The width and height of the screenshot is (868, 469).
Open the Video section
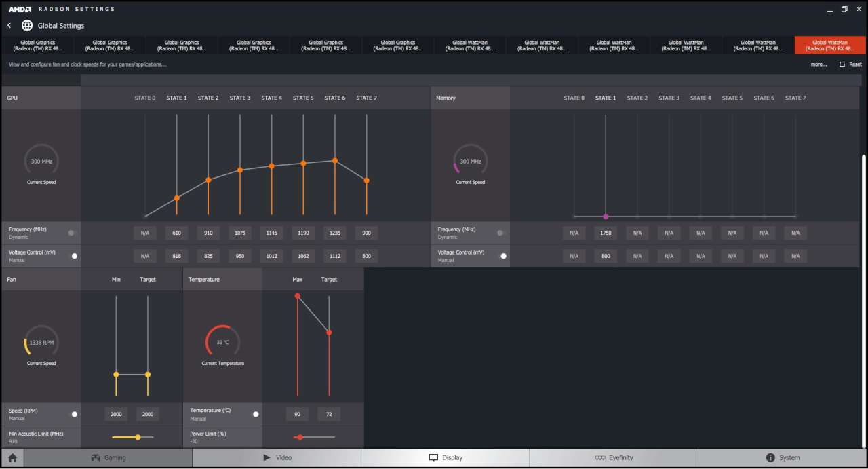point(277,457)
